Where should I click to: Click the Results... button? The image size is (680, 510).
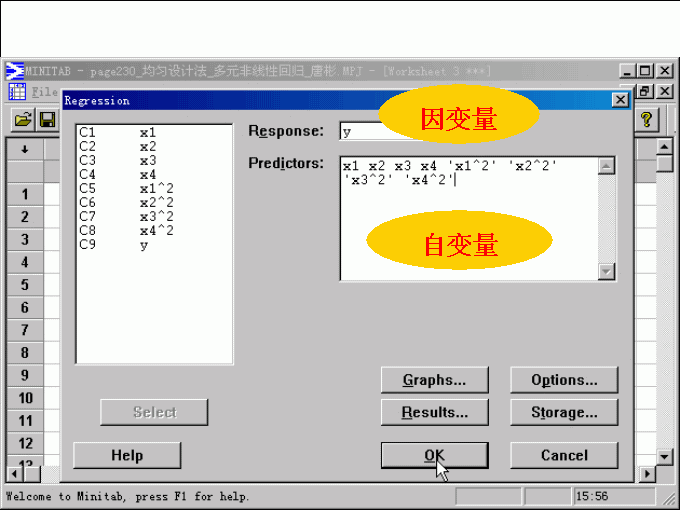point(434,412)
